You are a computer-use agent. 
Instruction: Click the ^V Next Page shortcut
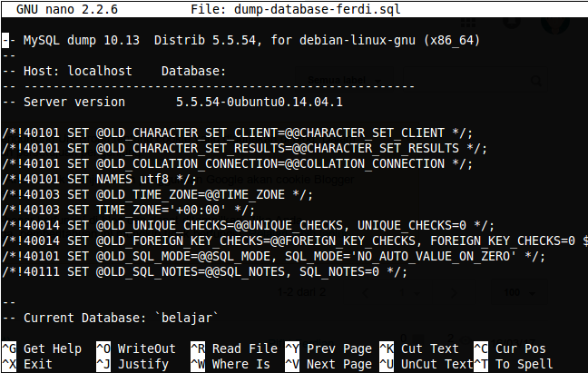click(x=328, y=364)
